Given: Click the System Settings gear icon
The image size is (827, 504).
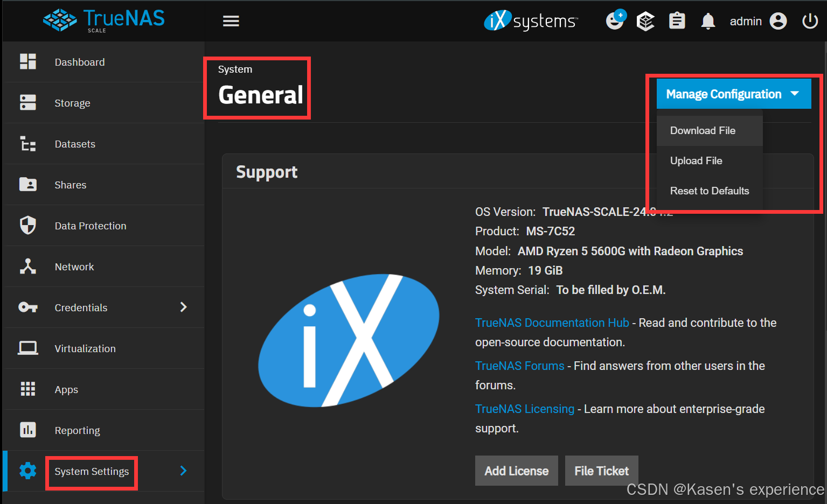Looking at the screenshot, I should [28, 471].
